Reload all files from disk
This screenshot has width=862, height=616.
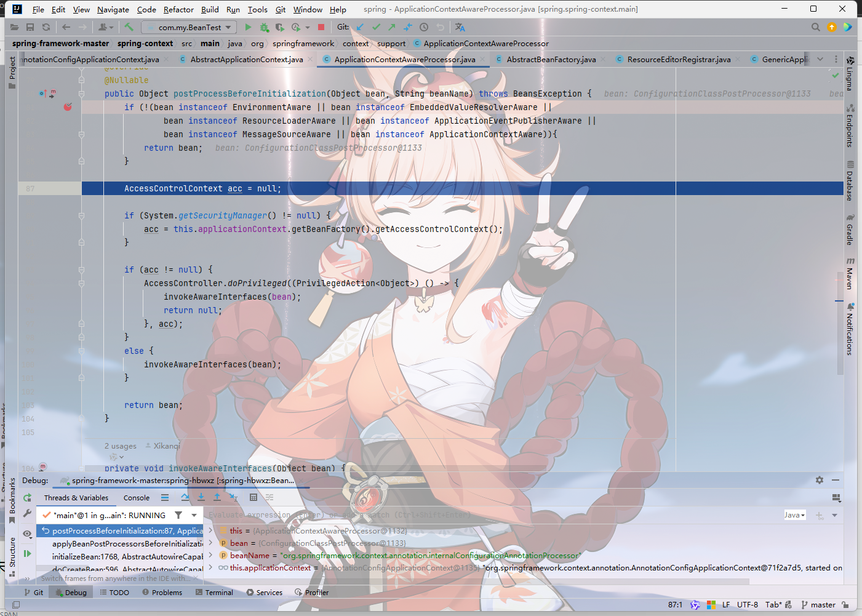46,27
